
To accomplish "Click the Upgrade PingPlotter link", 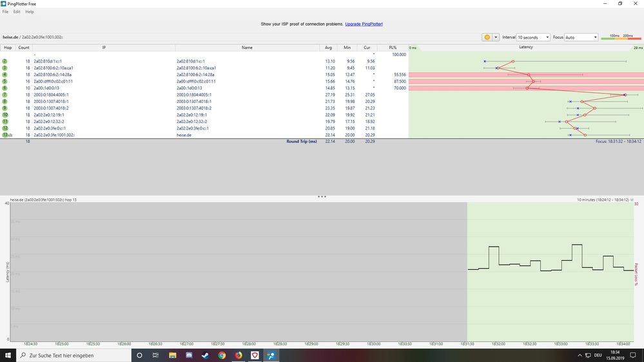I will click(364, 24).
